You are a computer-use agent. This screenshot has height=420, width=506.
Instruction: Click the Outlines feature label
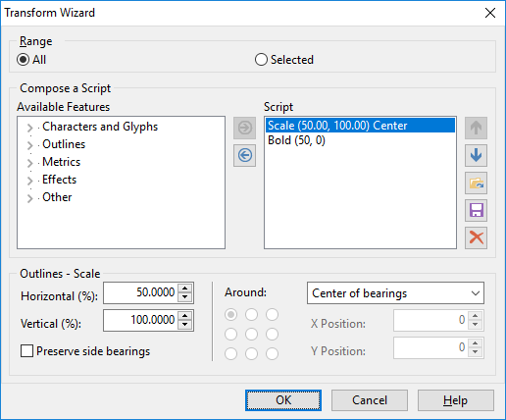click(64, 144)
